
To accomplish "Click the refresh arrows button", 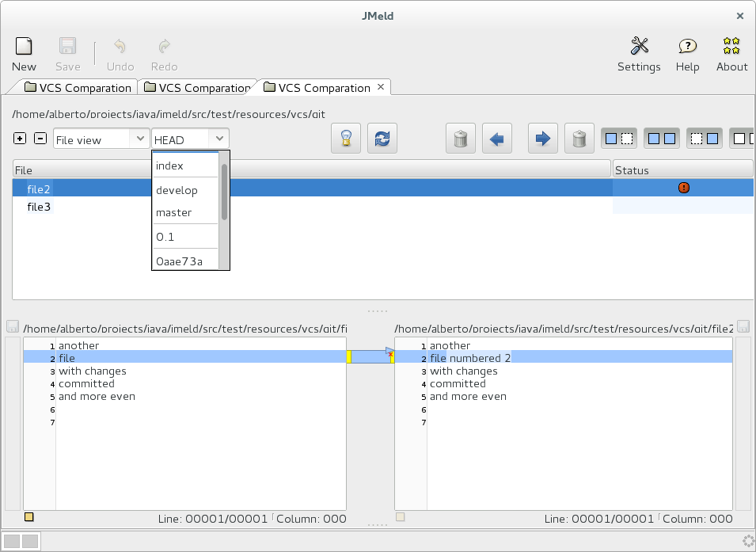I will pyautogui.click(x=382, y=139).
